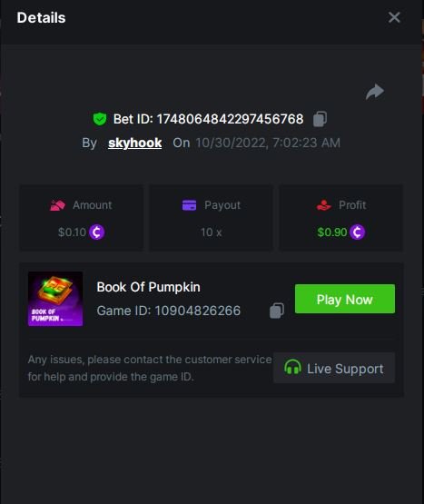Click the share arrow icon

(375, 92)
